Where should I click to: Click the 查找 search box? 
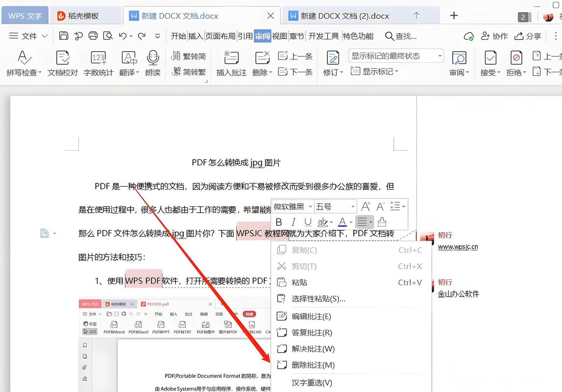point(401,36)
